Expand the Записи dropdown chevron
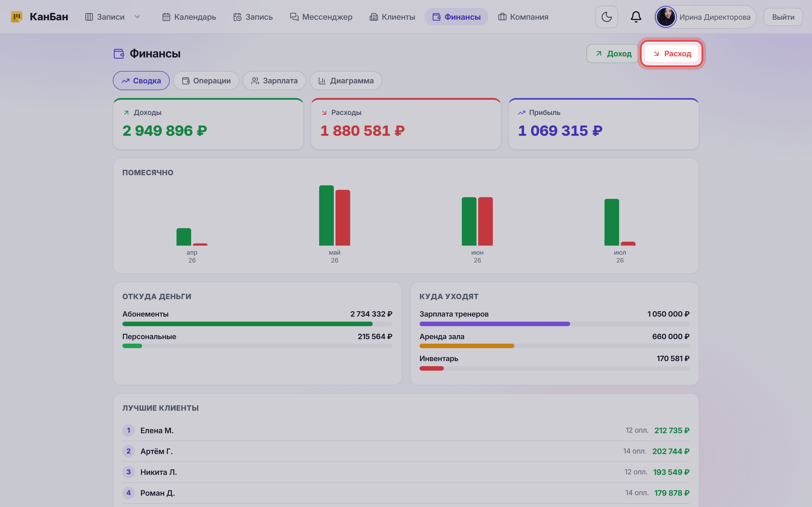 click(137, 17)
